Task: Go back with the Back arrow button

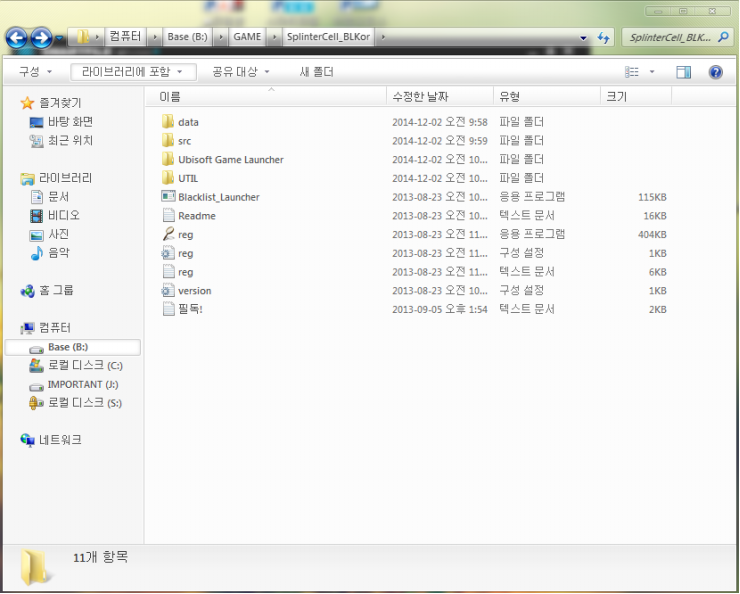Action: 17,38
